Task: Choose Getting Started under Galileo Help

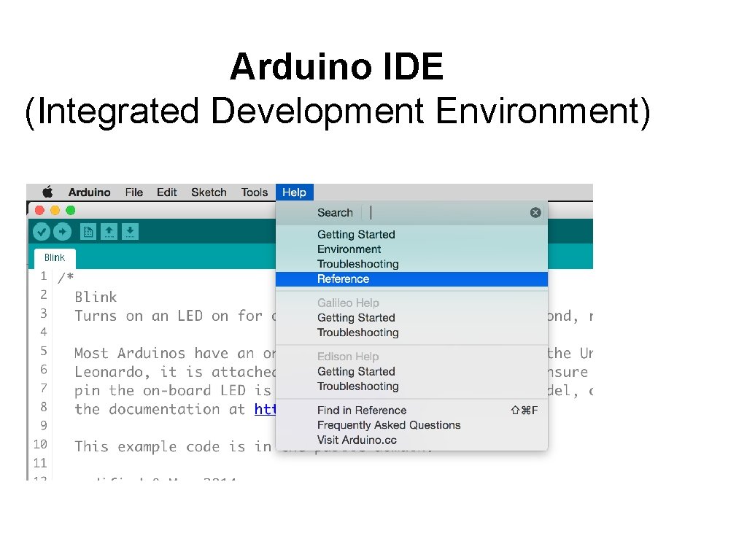Action: click(x=411, y=318)
